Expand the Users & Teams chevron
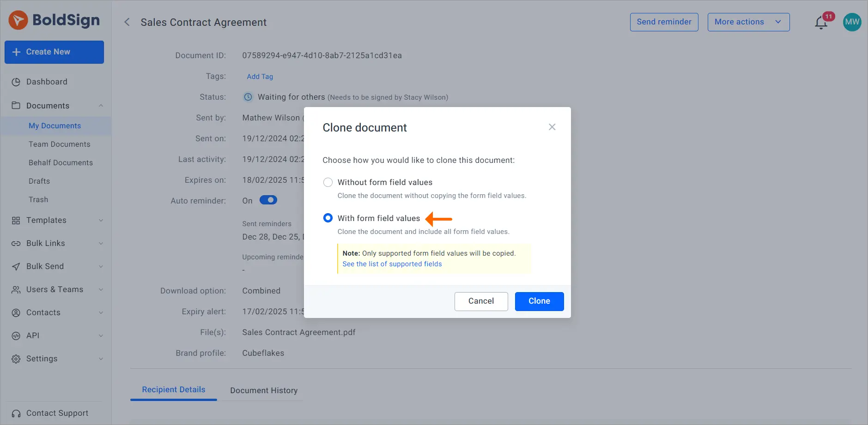The width and height of the screenshot is (868, 425). click(101, 290)
